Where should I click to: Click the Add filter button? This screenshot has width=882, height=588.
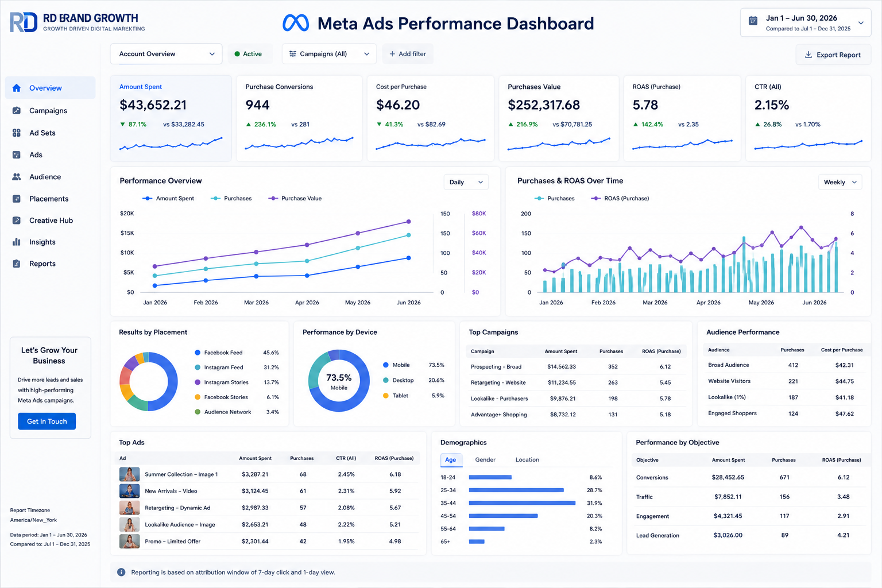(408, 54)
